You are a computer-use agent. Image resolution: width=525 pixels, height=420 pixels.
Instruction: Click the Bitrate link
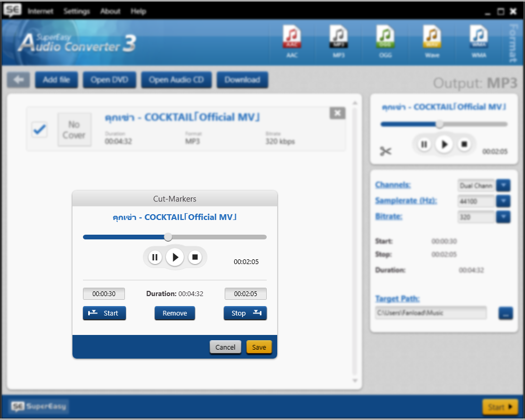pos(388,216)
